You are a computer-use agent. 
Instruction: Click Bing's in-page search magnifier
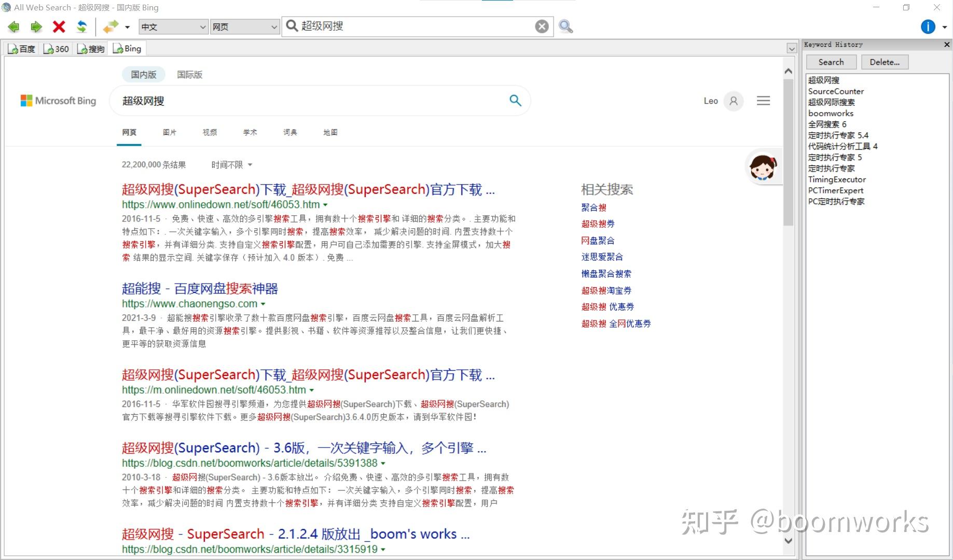(x=515, y=100)
